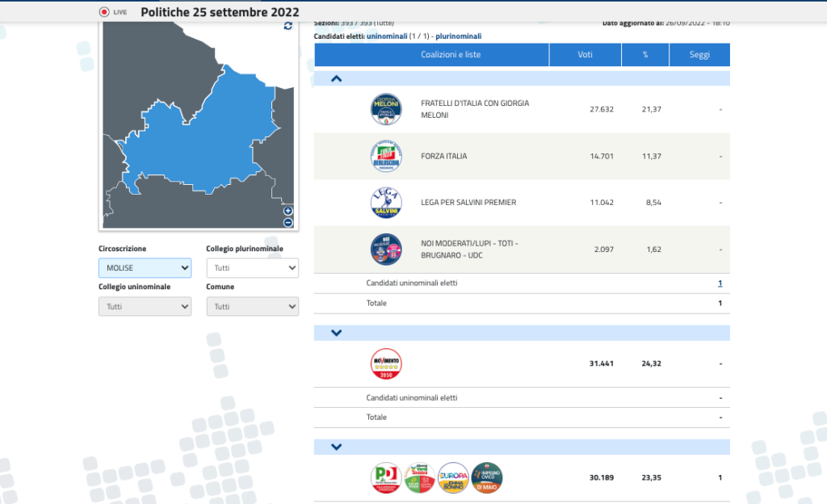Open the Collegio uninominale dropdown
The image size is (827, 504).
point(145,306)
